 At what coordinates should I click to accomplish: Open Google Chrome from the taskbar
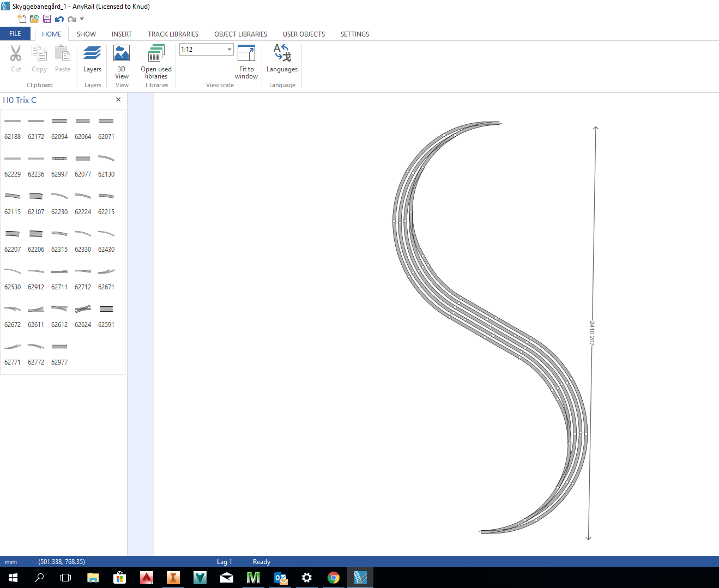[x=334, y=578]
